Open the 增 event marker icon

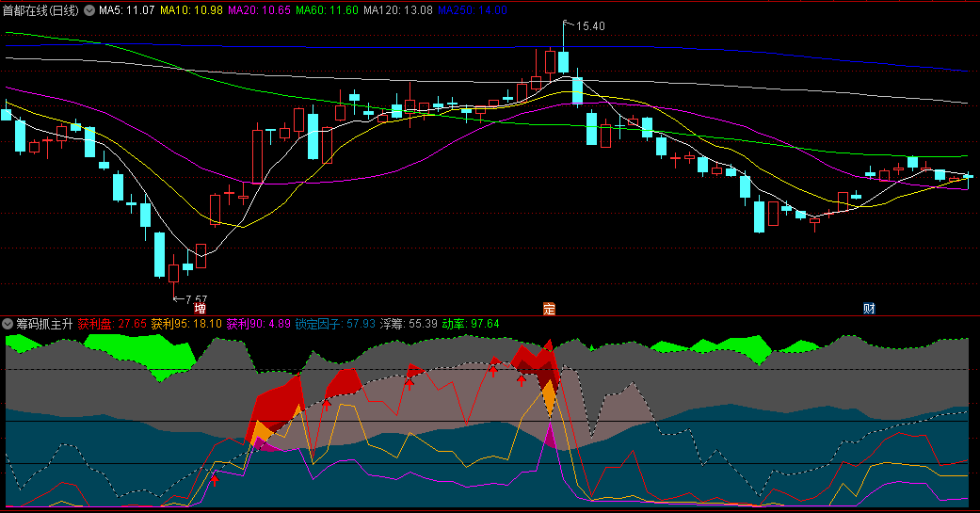(x=200, y=309)
